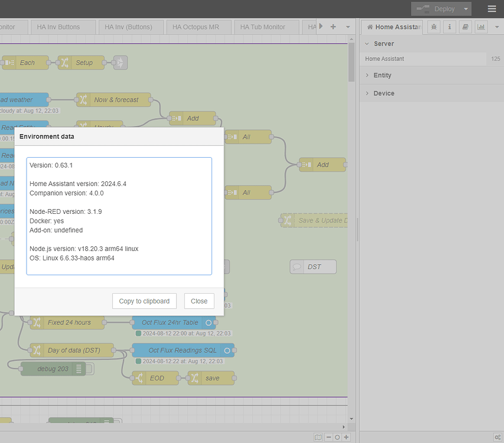Open the HA Octopus MR tab
The image size is (504, 443).
click(199, 27)
